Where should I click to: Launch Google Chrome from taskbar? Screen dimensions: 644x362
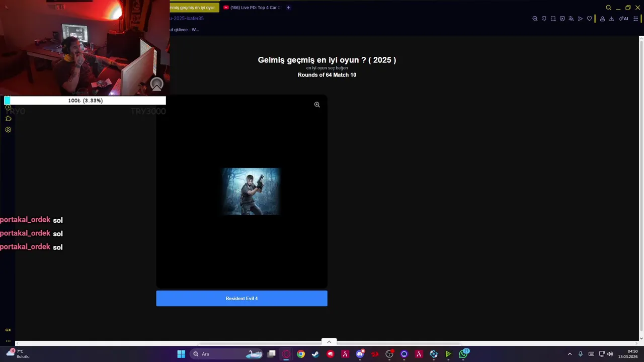[x=300, y=354]
